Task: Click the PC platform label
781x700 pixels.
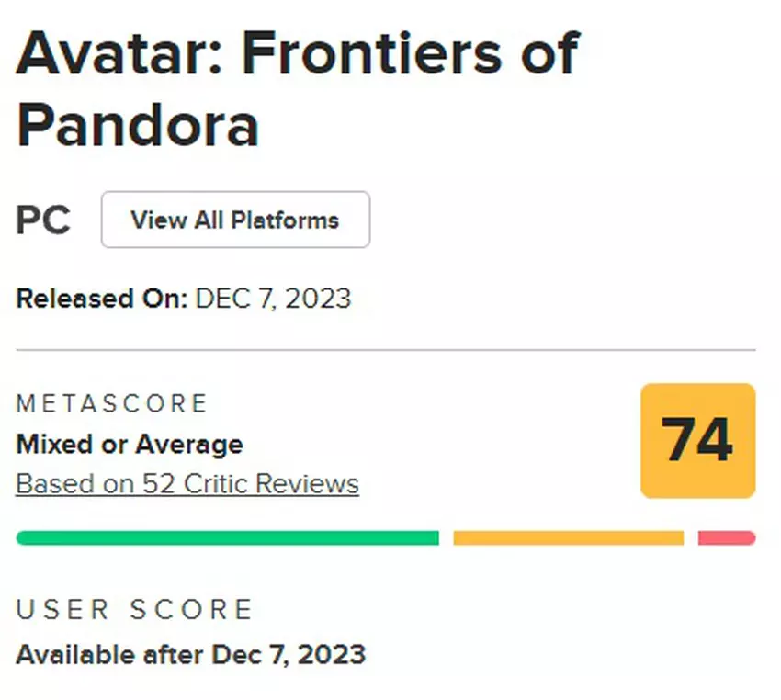Action: 43,221
